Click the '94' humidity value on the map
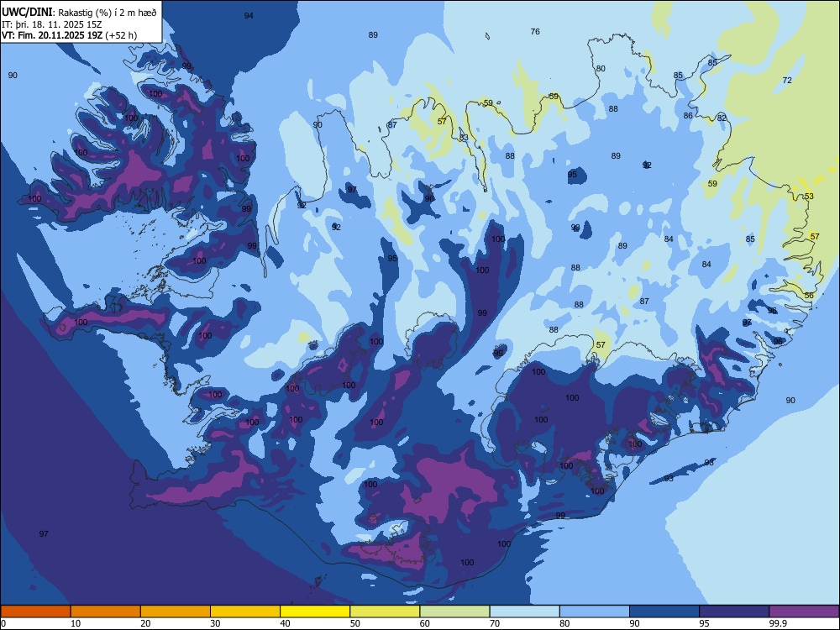The height and width of the screenshot is (630, 840). pyautogui.click(x=249, y=15)
